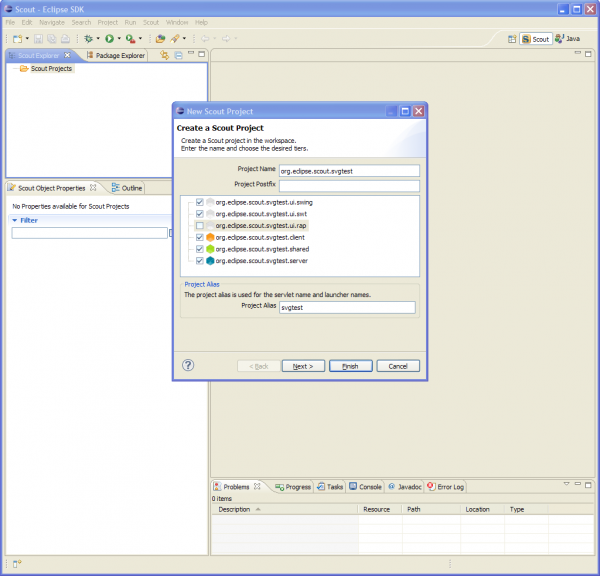
Task: Open the Back history dropdown arrow
Action: click(x=215, y=39)
